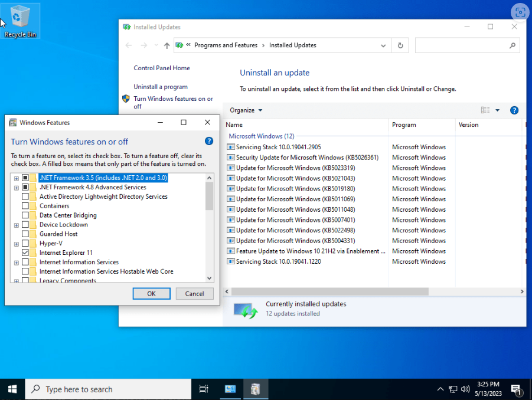Expand the .NET Framework 4.8 Advanced Services node
Screen dimensions: 532x400
point(17,188)
